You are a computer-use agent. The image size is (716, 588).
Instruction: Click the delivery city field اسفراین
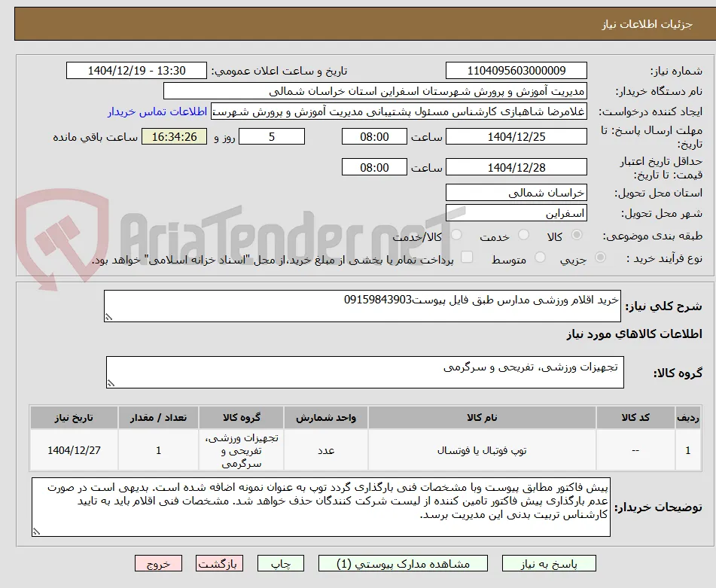(x=516, y=213)
